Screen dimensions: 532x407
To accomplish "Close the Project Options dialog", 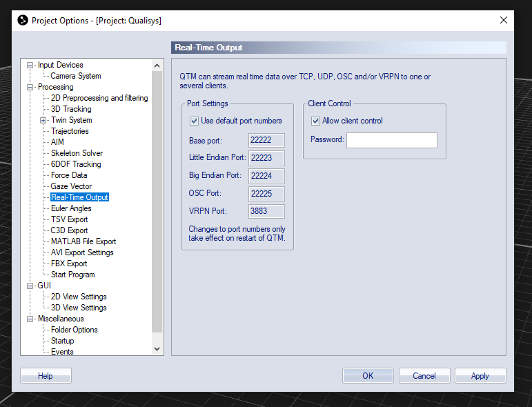I will tap(504, 21).
